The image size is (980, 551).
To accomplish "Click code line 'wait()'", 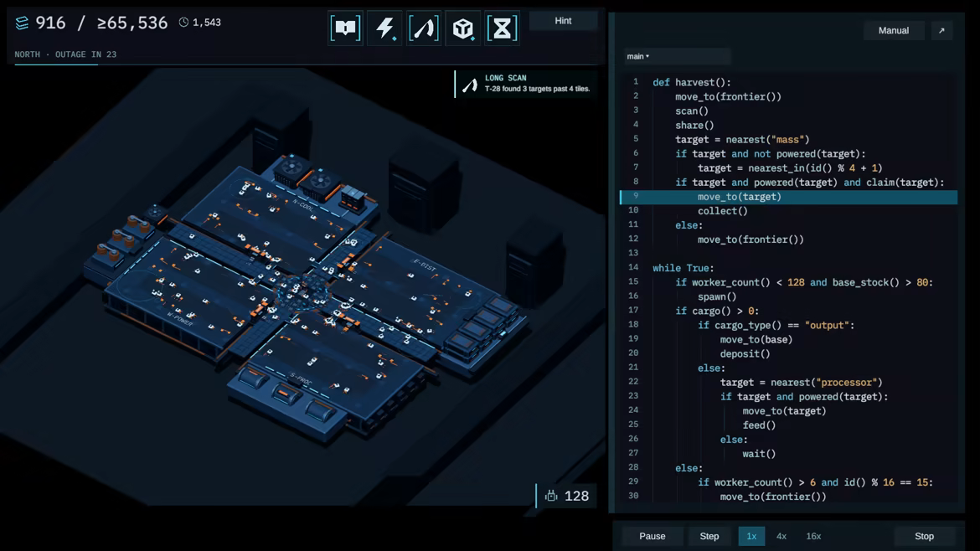I will 760,454.
